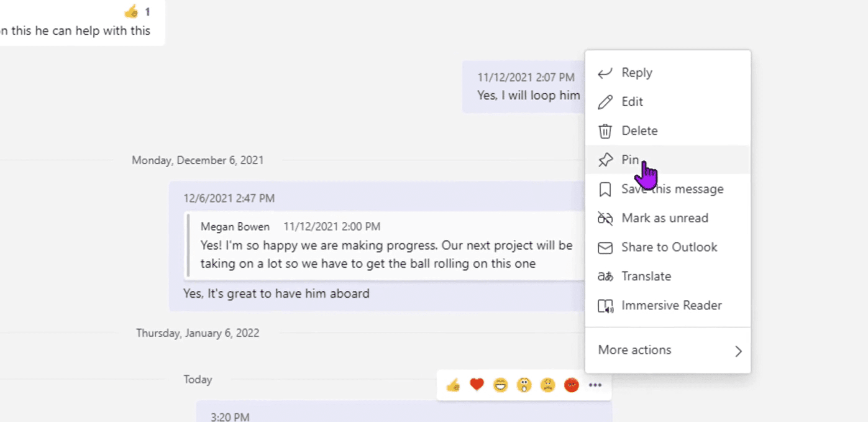Click the Pin pushpin icon
This screenshot has height=422, width=868.
(605, 160)
